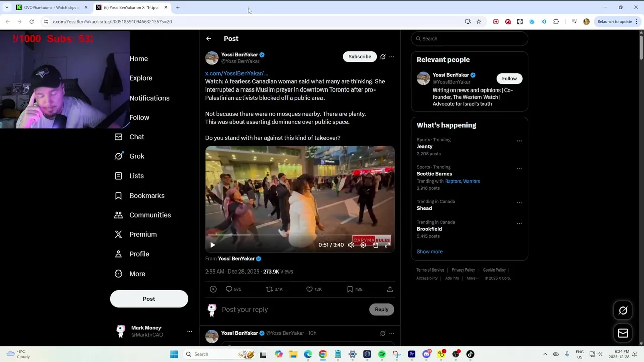644x362 pixels.
Task: Open media controls icon in Chrome toolbar
Action: [x=574, y=22]
